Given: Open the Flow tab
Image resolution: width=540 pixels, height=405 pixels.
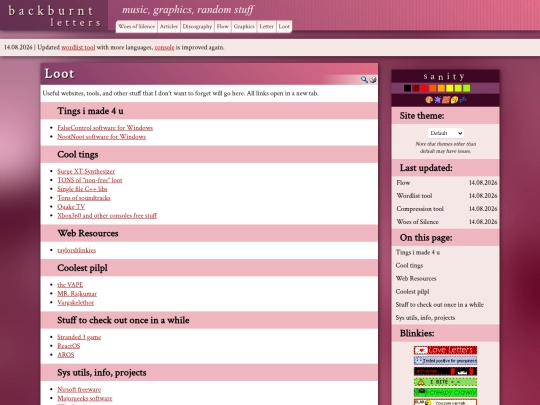Looking at the screenshot, I should point(222,27).
